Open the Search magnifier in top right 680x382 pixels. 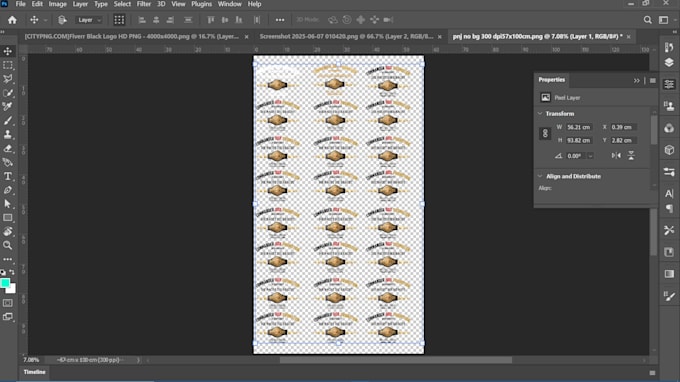pos(647,20)
